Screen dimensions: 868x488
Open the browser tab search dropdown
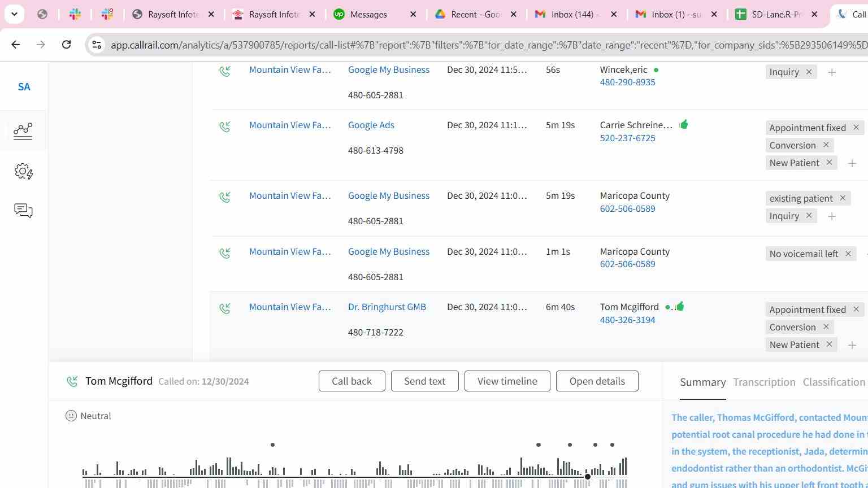[x=14, y=14]
